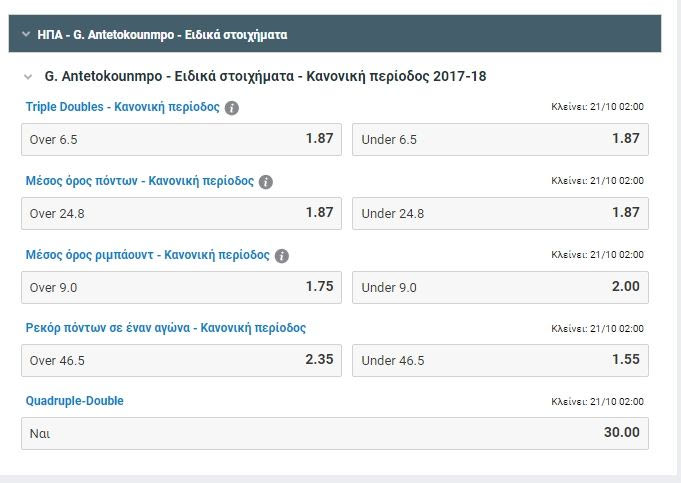Click info icon next to Triple Doubles
This screenshot has height=483, width=681.
(232, 108)
